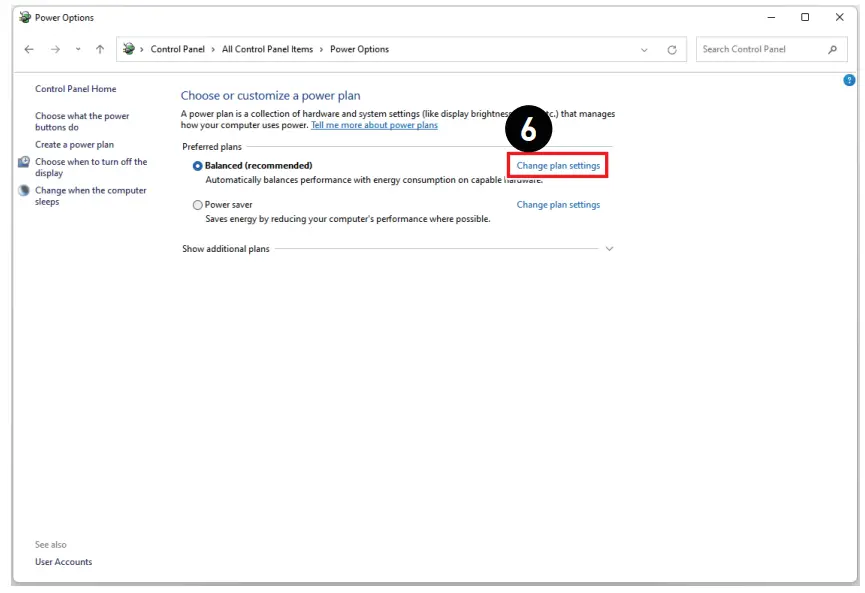Screen dimensions: 865x593
Task: Click the search magnifier icon
Action: [x=832, y=49]
